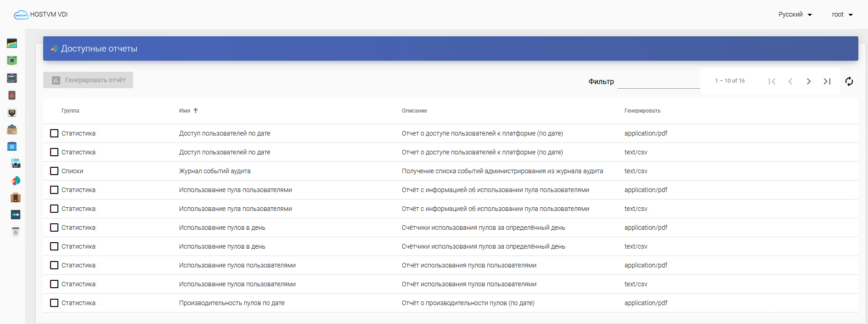Check Доступ пользователей по дате text/csv row
The image size is (868, 324).
(54, 152)
